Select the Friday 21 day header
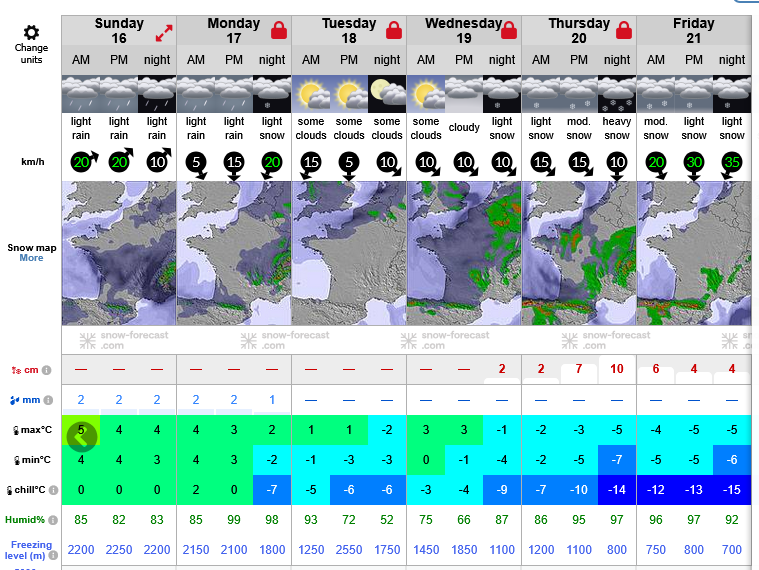The height and width of the screenshot is (570, 759). 694,30
